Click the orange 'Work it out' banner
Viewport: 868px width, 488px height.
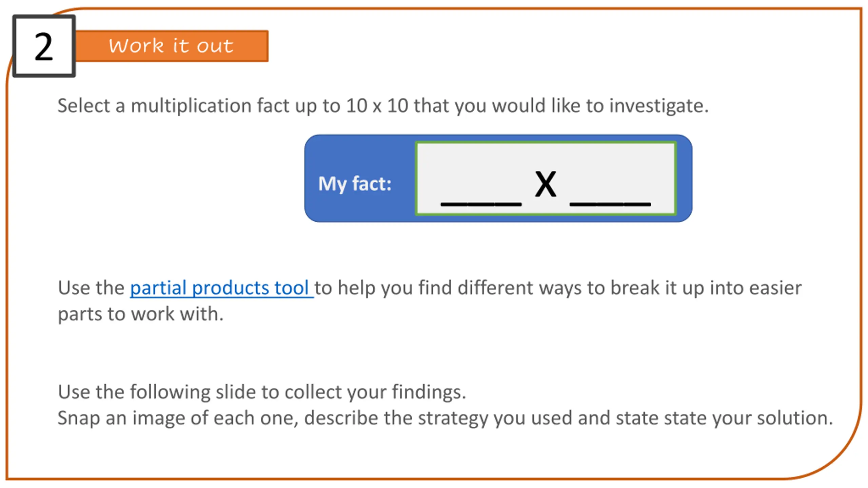(x=172, y=46)
